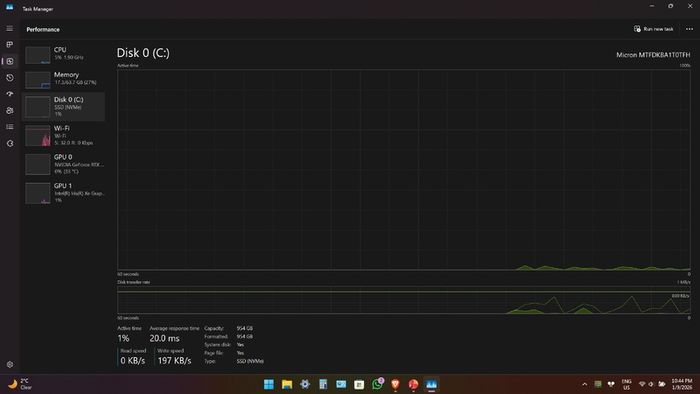
Task: Select CPU in performance list
Action: click(x=64, y=54)
